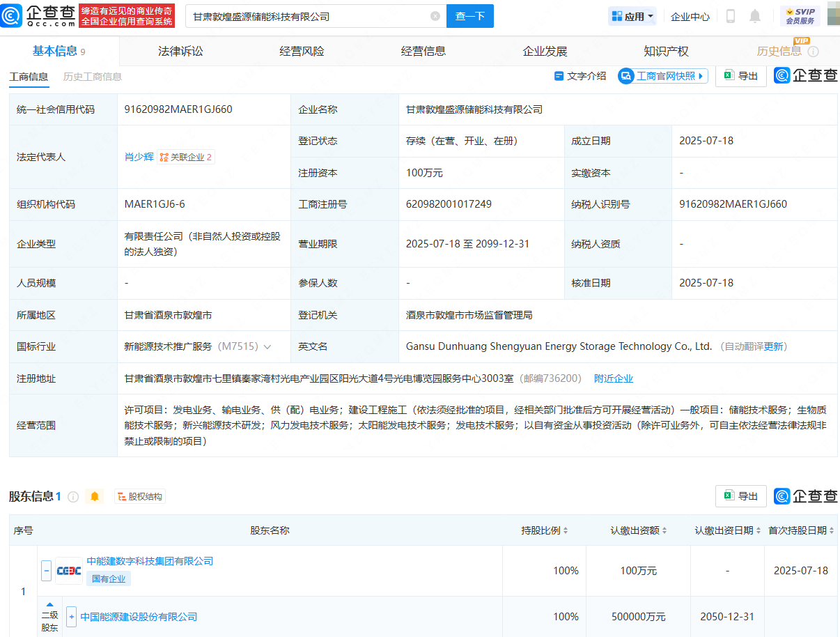This screenshot has width=840, height=637.
Task: Click CEEC company logo thumbnail
Action: coord(69,571)
